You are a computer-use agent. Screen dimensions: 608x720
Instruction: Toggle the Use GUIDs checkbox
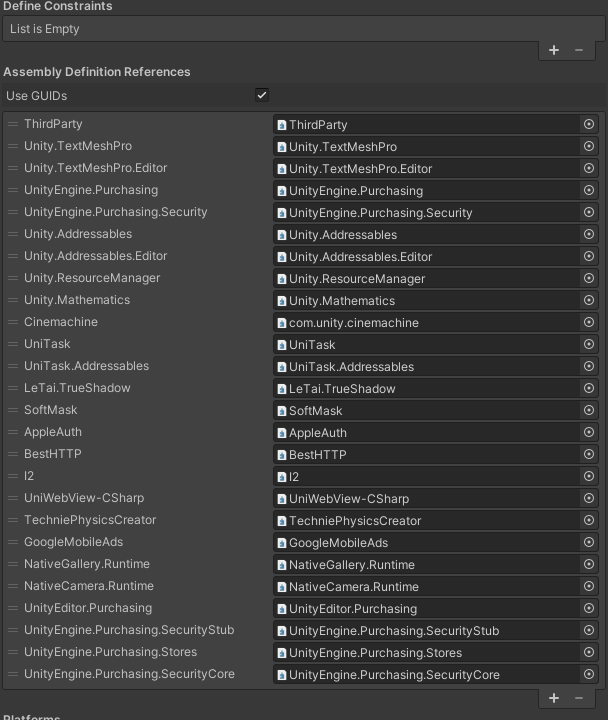click(x=262, y=96)
